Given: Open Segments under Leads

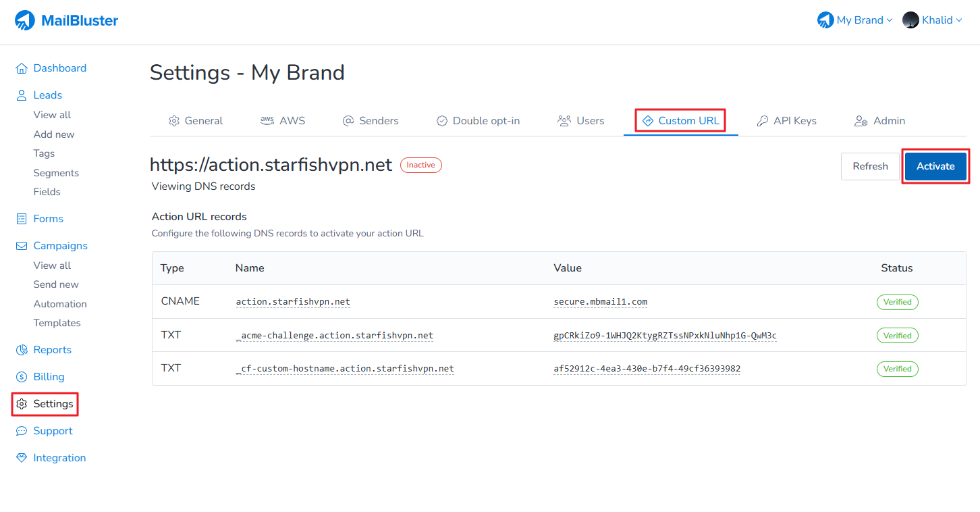Looking at the screenshot, I should tap(56, 173).
